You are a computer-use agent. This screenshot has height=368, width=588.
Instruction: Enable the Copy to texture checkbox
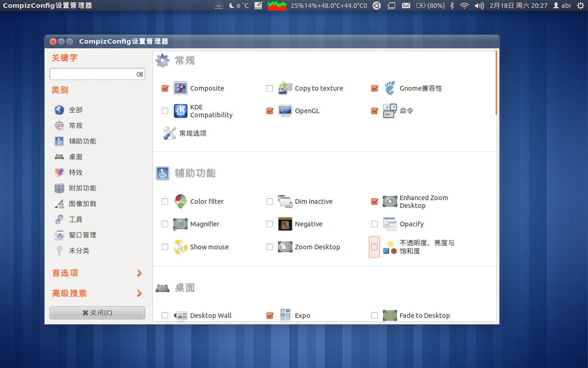tap(270, 88)
